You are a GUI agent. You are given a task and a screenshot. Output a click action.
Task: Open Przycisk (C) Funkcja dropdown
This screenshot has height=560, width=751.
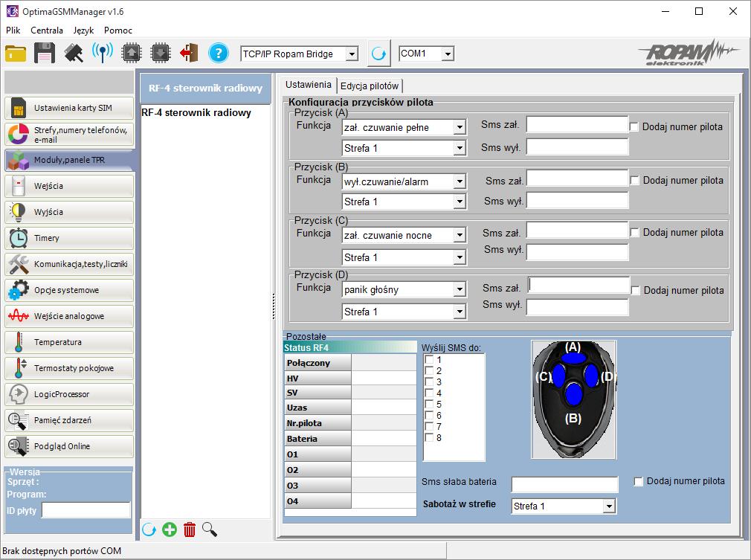(x=460, y=235)
